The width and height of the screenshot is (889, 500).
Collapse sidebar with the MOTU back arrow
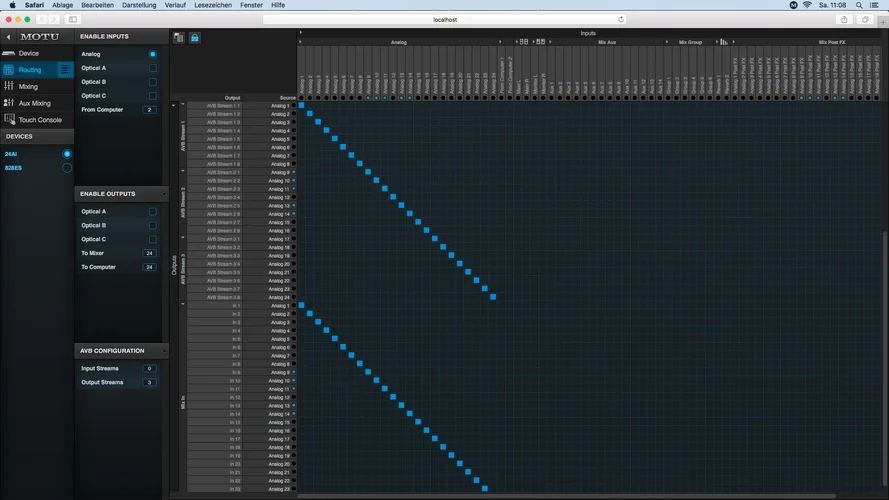[x=8, y=37]
